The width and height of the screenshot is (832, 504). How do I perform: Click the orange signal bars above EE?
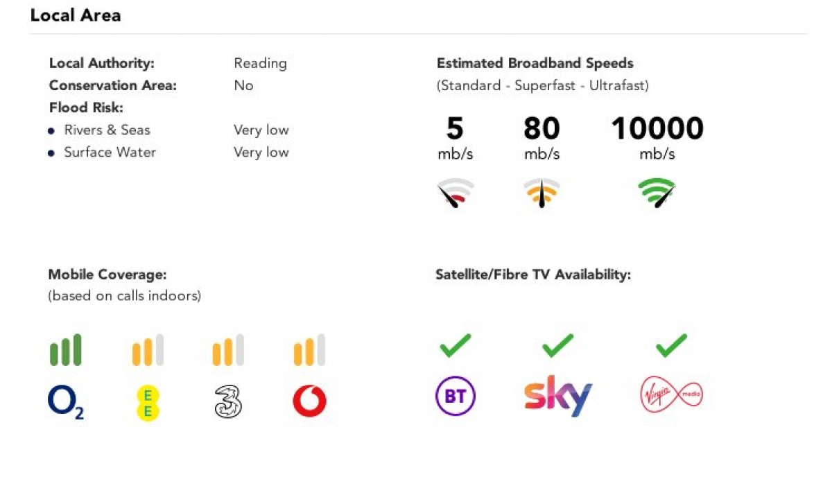(148, 350)
